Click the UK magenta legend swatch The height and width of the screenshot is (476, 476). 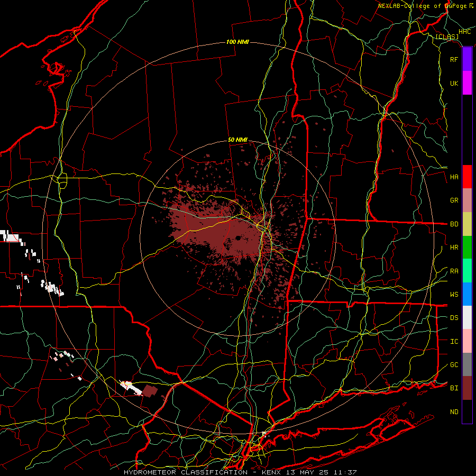coord(467,83)
